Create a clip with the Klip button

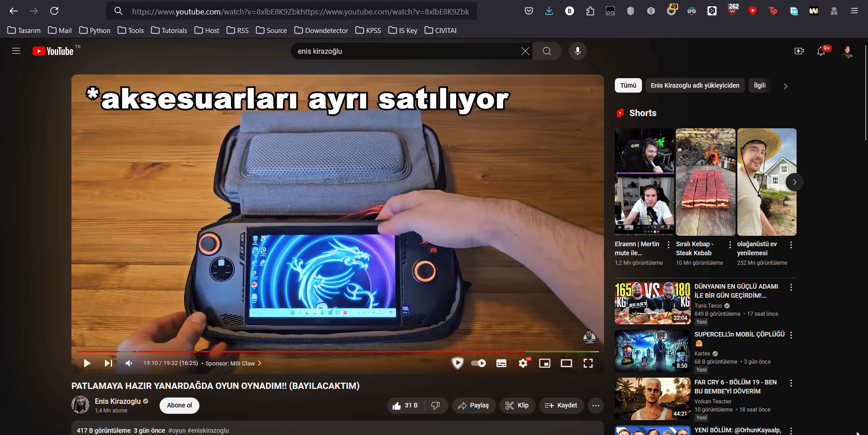(x=517, y=406)
